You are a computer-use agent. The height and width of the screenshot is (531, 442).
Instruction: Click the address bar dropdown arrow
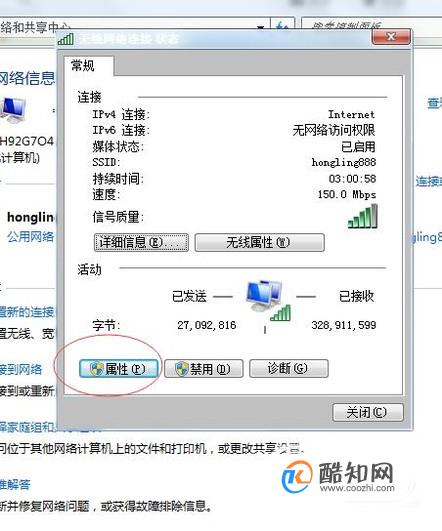[x=260, y=27]
